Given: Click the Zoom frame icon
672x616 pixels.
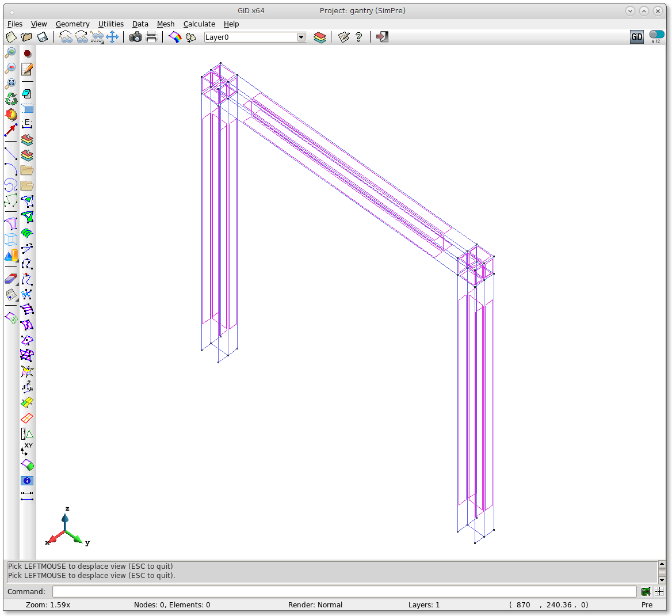Looking at the screenshot, I should [10, 84].
